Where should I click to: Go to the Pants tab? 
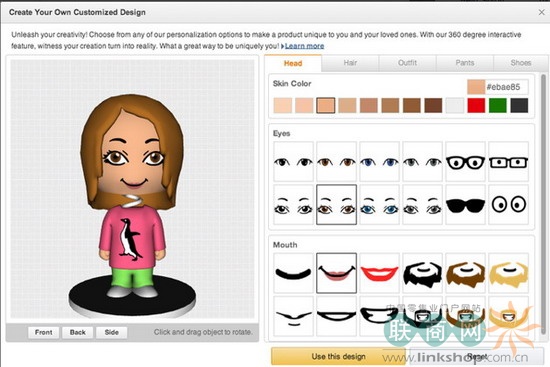[x=465, y=63]
